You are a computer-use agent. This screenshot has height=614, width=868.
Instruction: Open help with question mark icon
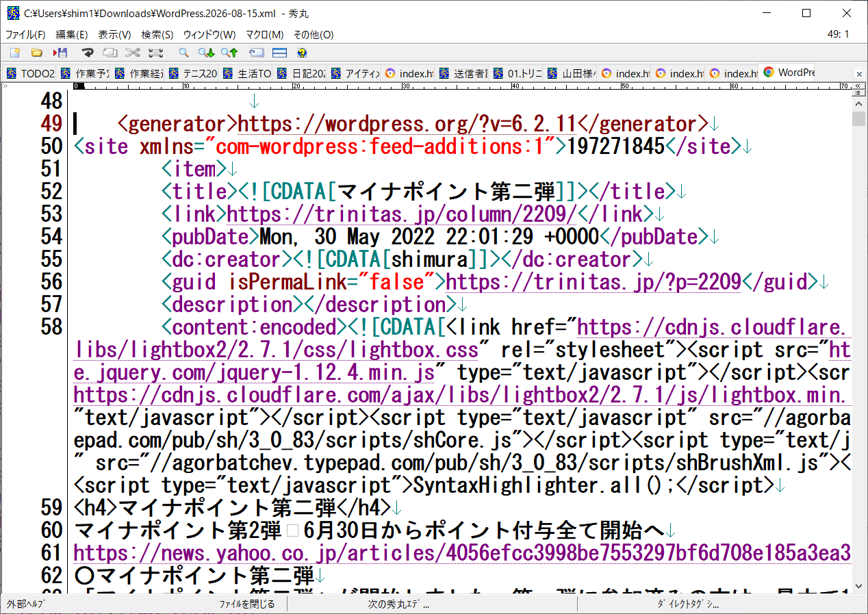302,52
